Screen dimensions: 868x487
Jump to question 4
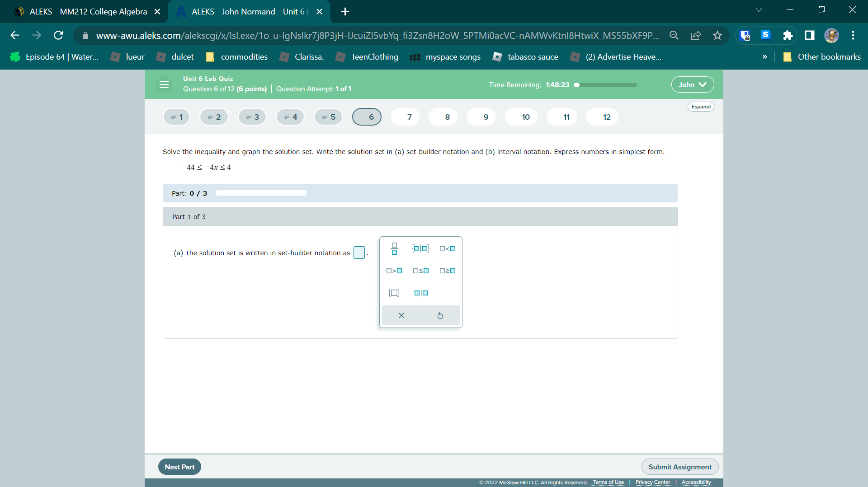(290, 117)
